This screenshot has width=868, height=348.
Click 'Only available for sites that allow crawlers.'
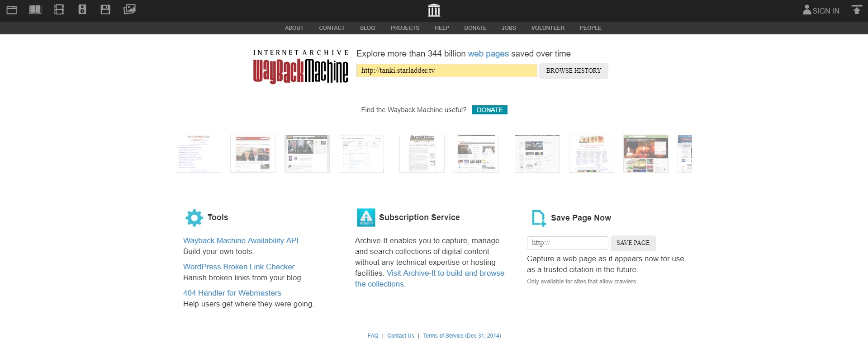pyautogui.click(x=582, y=282)
